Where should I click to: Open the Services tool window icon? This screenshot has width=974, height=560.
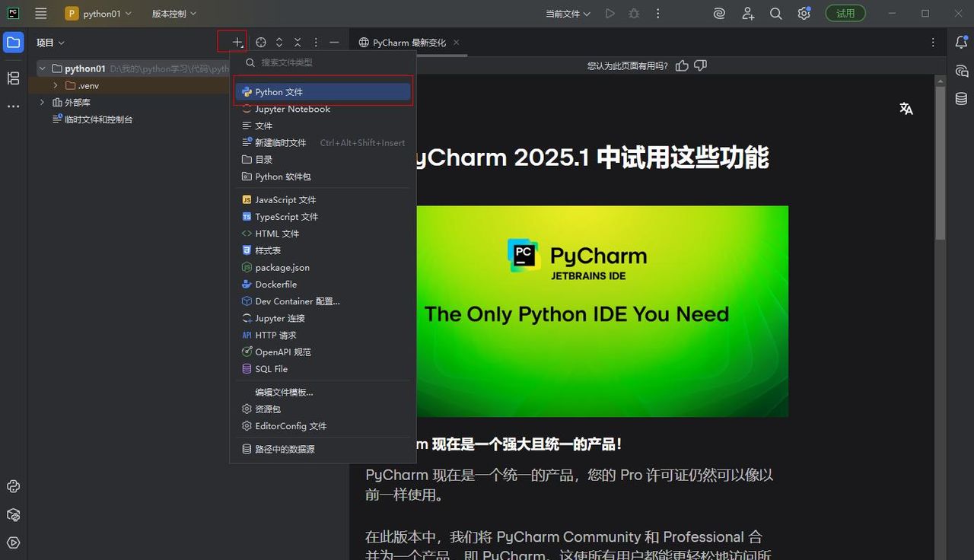pyautogui.click(x=12, y=542)
